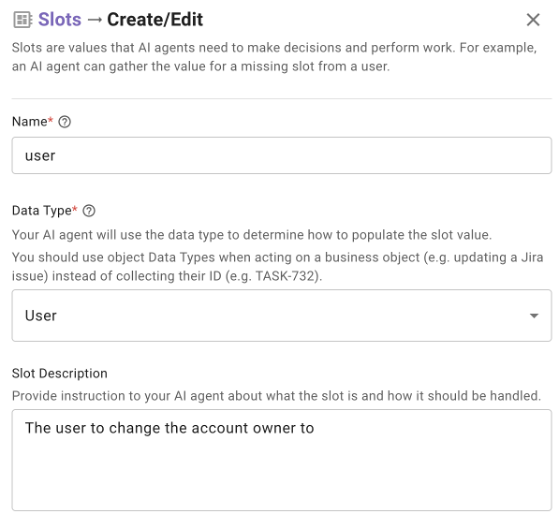560x514 pixels.
Task: Click the Name field label
Action: pyautogui.click(x=29, y=122)
